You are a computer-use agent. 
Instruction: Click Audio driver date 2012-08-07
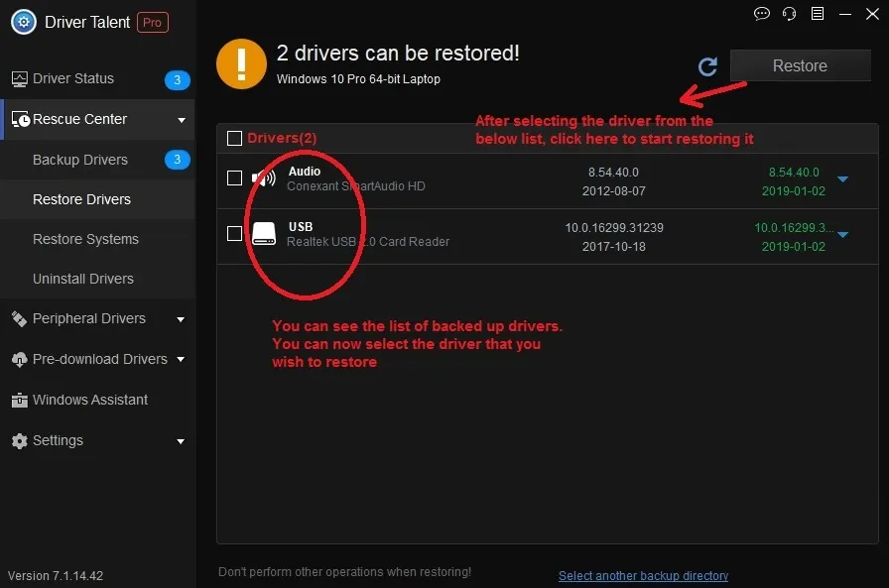(614, 191)
